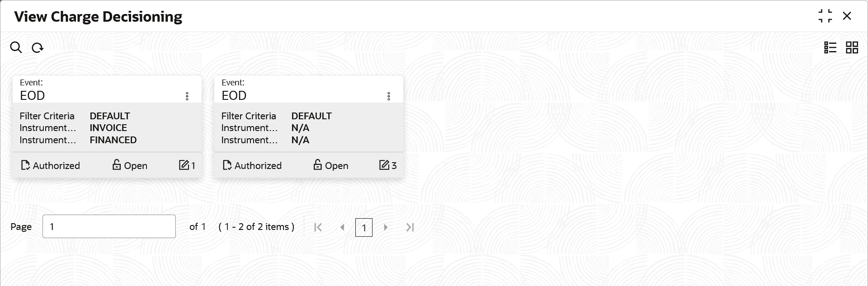Switch to list view layout
The width and height of the screenshot is (868, 286).
(830, 47)
